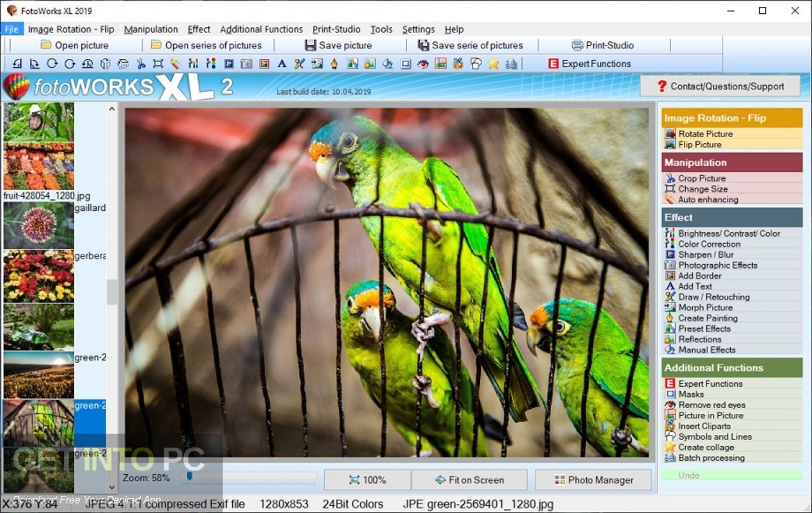Click the Picture in Picture toolbar icon

coord(440,63)
